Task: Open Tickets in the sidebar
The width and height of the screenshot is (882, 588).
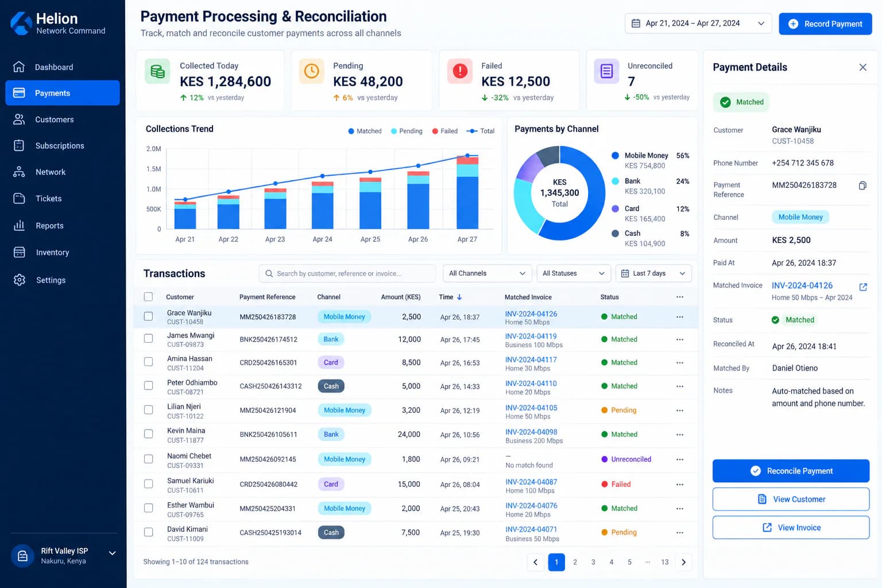Action: point(63,199)
